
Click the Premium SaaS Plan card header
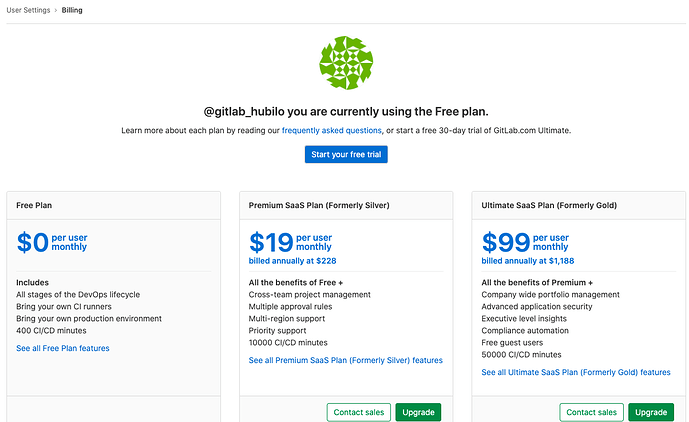coord(345,205)
